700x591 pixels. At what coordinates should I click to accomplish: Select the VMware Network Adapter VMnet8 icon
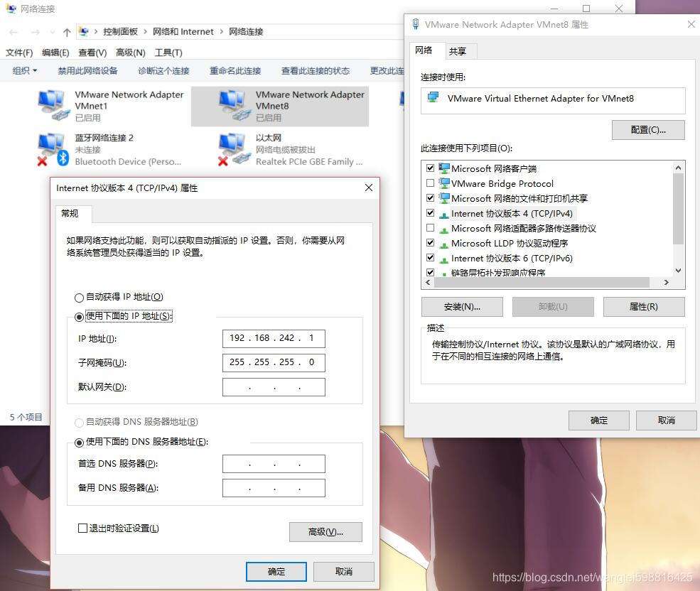[x=235, y=106]
